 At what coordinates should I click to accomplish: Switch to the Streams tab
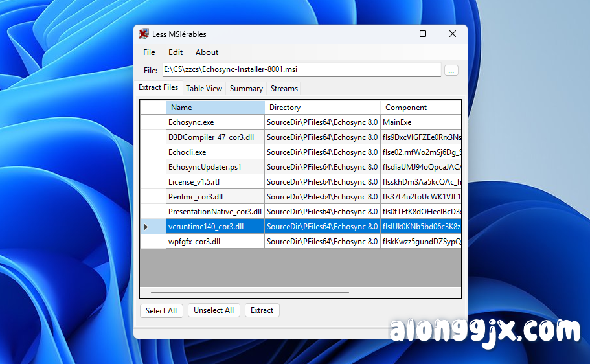coord(284,89)
